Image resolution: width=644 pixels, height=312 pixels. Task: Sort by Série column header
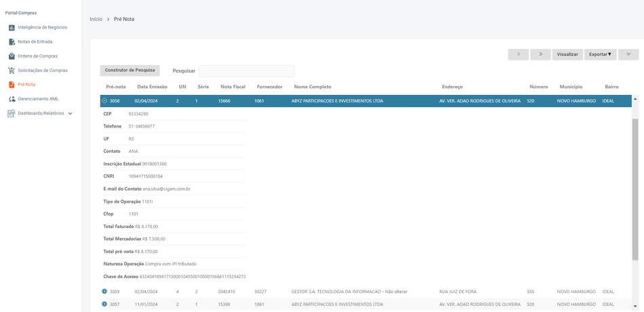[203, 87]
